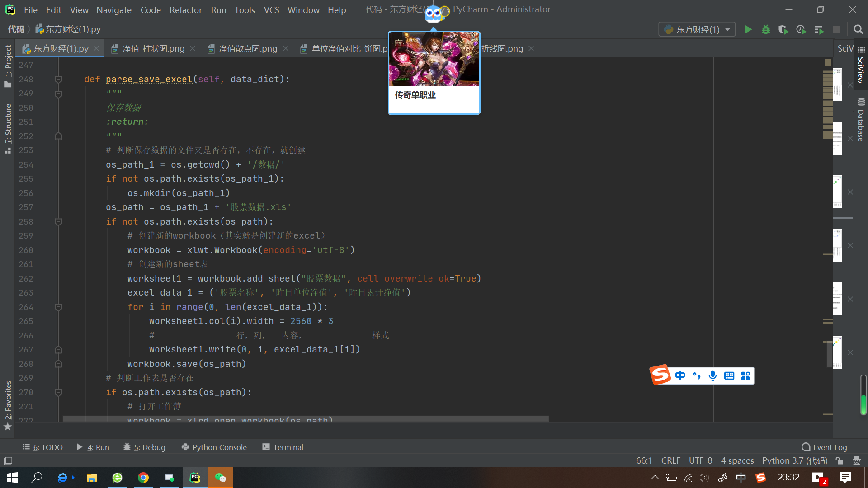
Task: Switch to 净值-柱状图.png tab
Action: click(x=154, y=48)
